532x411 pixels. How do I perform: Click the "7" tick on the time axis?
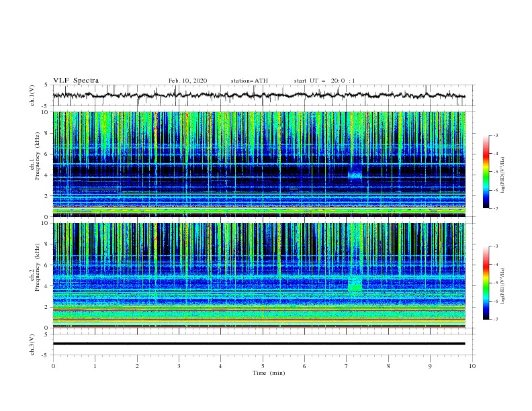click(347, 366)
